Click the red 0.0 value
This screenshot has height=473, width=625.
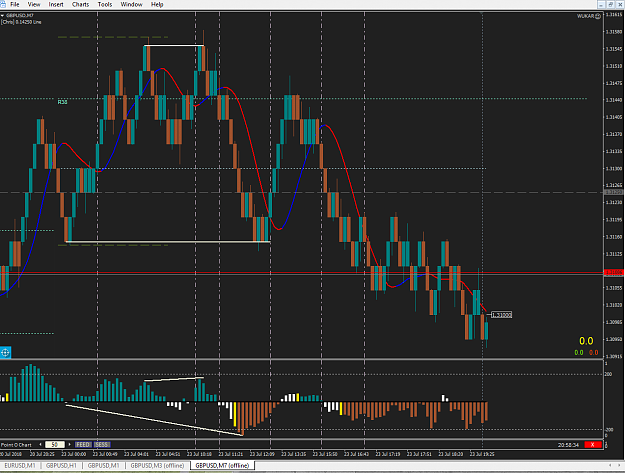pos(594,353)
